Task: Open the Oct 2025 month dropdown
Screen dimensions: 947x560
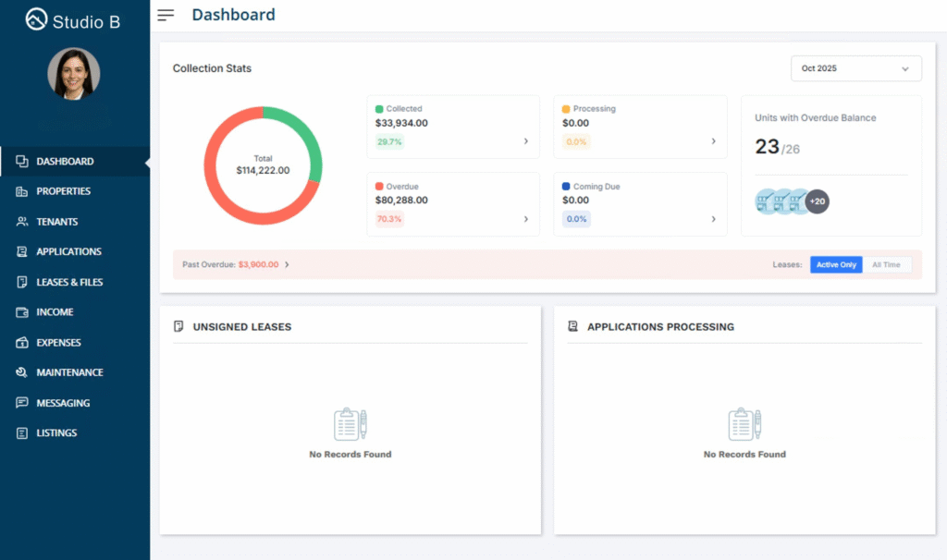Action: point(855,68)
